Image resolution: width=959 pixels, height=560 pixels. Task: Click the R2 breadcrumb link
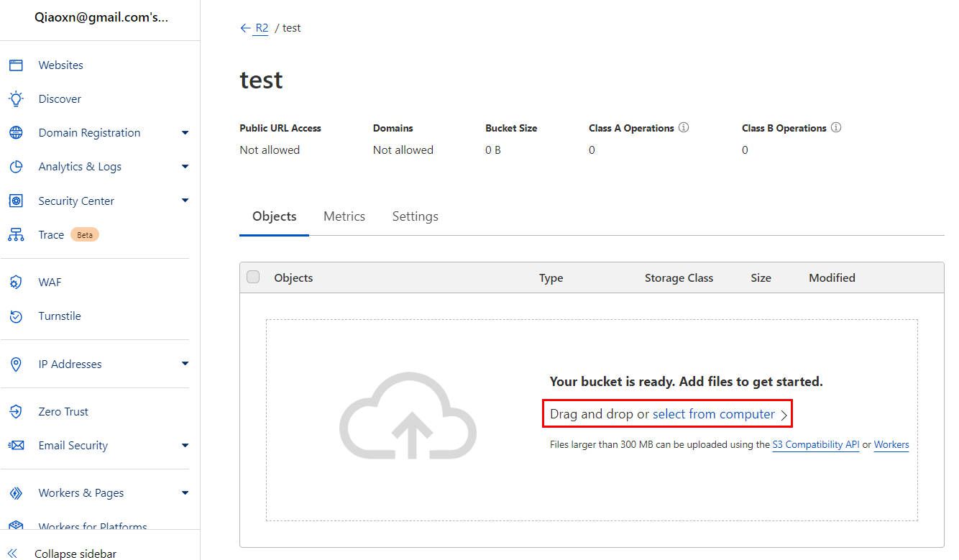pyautogui.click(x=262, y=28)
